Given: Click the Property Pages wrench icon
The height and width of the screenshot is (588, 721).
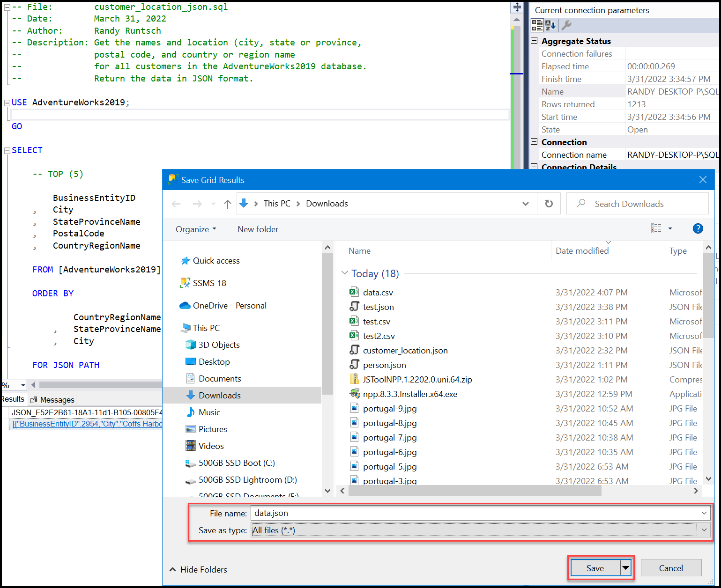Looking at the screenshot, I should point(566,25).
